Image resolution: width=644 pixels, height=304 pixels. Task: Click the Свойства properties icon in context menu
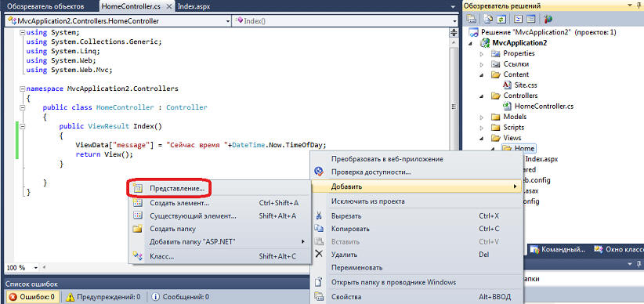coord(319,296)
